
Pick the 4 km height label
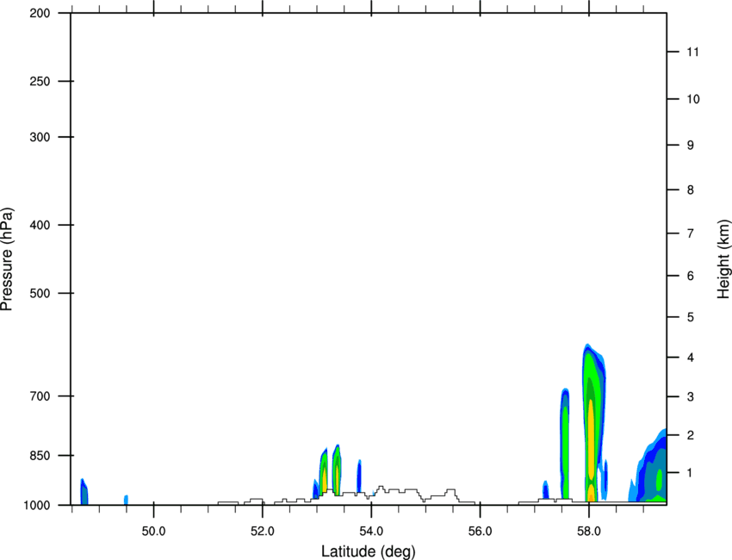click(691, 358)
